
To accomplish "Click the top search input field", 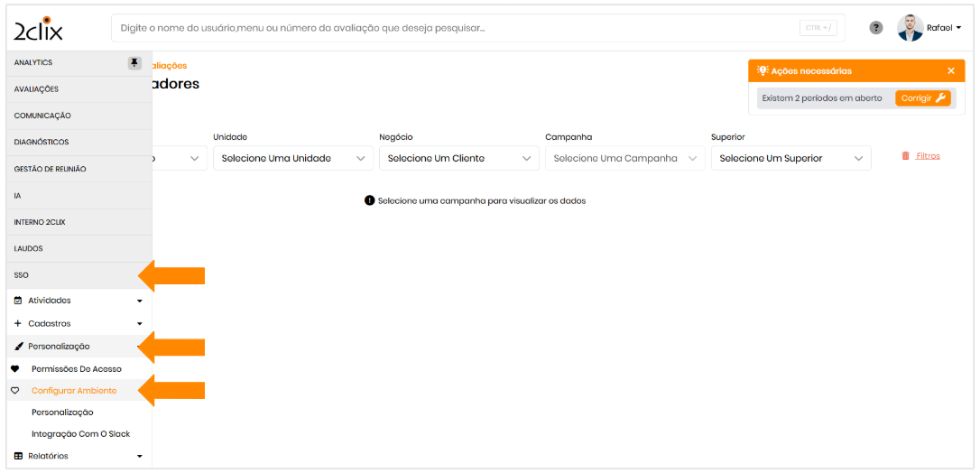I will click(451, 28).
